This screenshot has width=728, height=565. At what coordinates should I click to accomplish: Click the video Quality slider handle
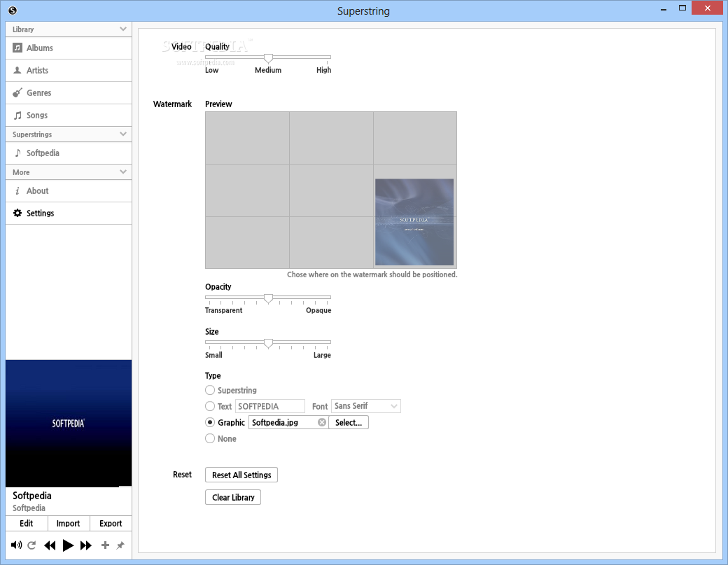pyautogui.click(x=268, y=58)
